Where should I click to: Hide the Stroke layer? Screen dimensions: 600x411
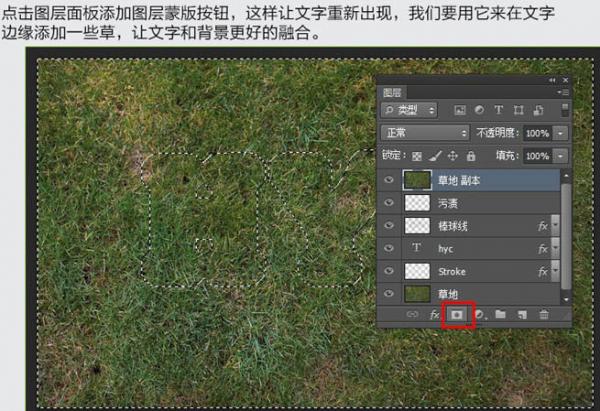[390, 271]
